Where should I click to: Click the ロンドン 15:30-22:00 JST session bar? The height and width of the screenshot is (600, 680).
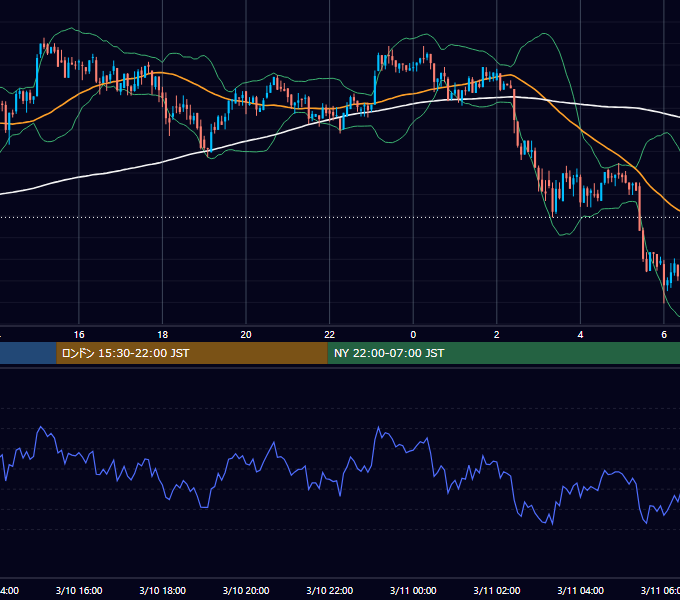coord(192,353)
